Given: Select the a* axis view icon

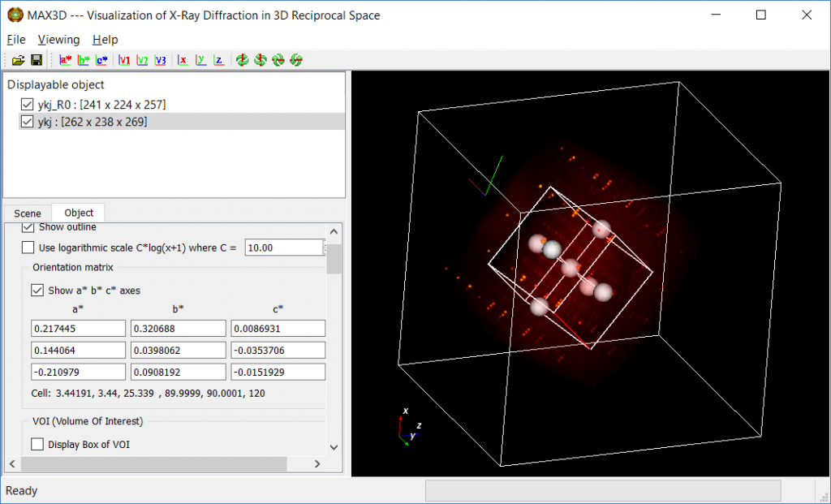Looking at the screenshot, I should 65,59.
